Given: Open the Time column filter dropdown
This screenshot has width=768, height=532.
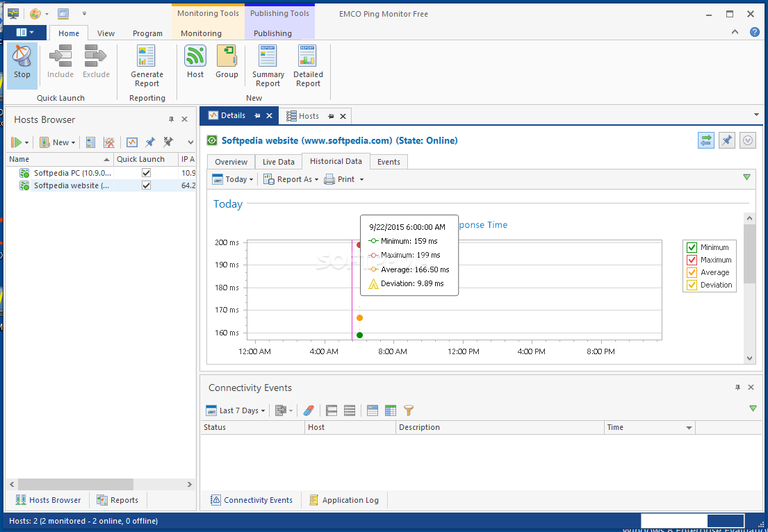Looking at the screenshot, I should pyautogui.click(x=689, y=428).
